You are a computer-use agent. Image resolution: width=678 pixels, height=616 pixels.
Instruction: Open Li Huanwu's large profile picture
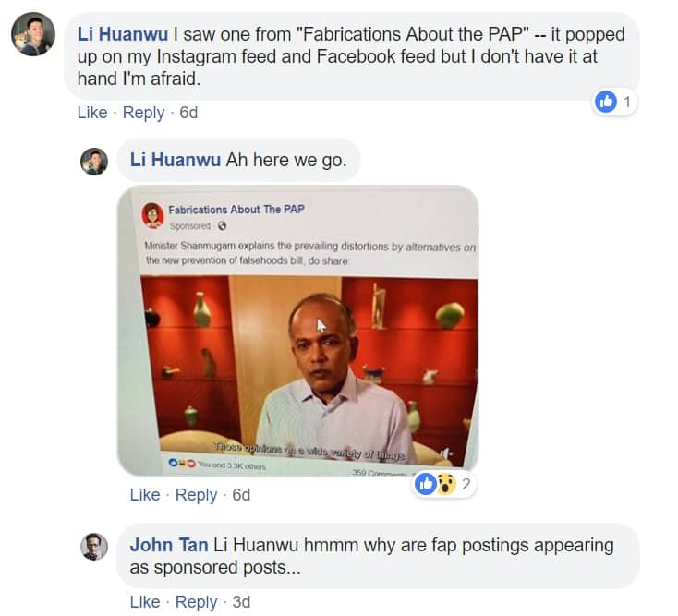click(x=33, y=34)
